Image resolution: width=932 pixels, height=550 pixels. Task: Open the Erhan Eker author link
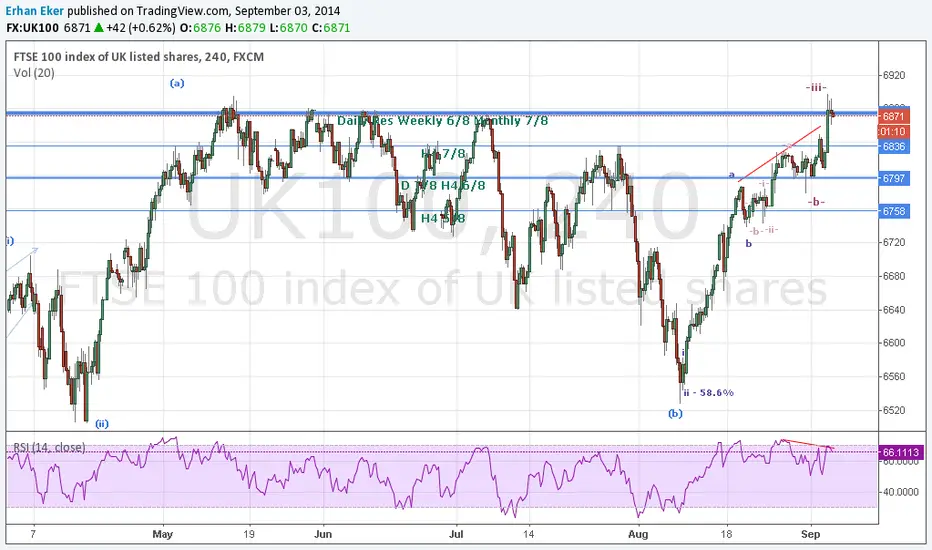click(35, 11)
